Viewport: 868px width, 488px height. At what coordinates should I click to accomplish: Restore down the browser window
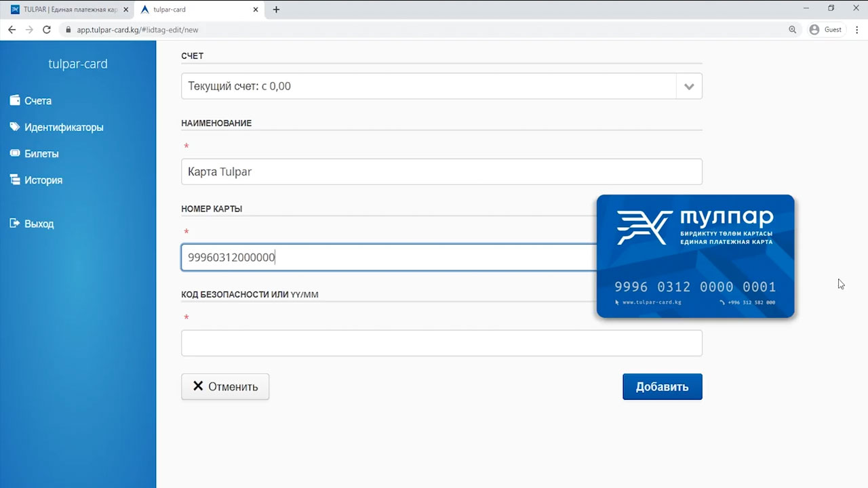831,9
